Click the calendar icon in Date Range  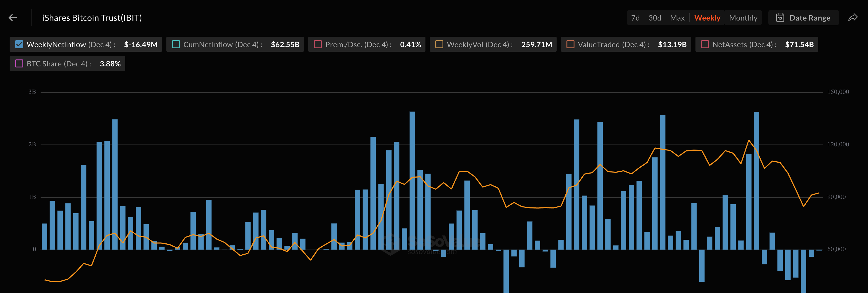coord(780,18)
